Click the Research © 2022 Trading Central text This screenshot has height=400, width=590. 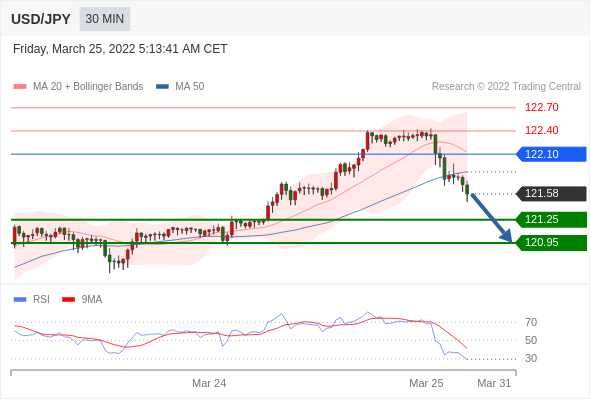[x=506, y=87]
